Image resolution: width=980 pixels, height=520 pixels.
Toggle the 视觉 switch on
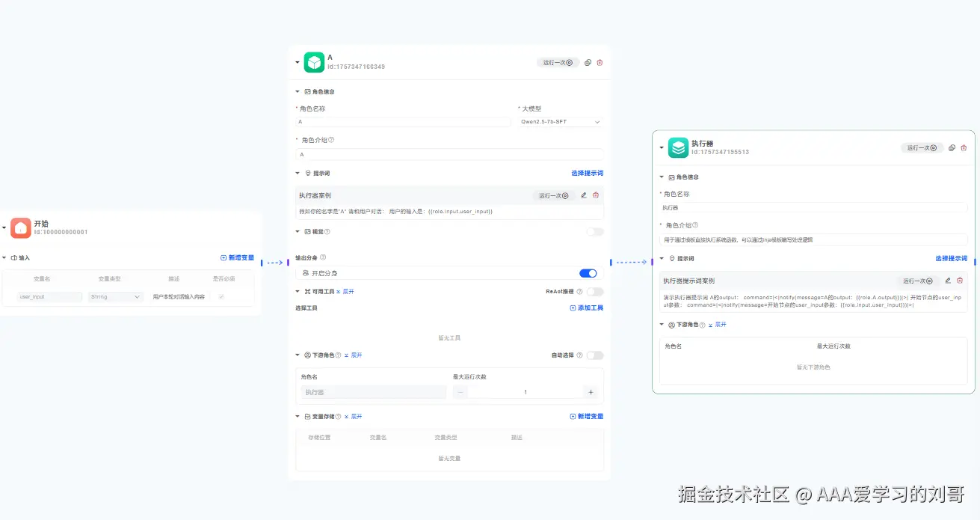tap(595, 232)
